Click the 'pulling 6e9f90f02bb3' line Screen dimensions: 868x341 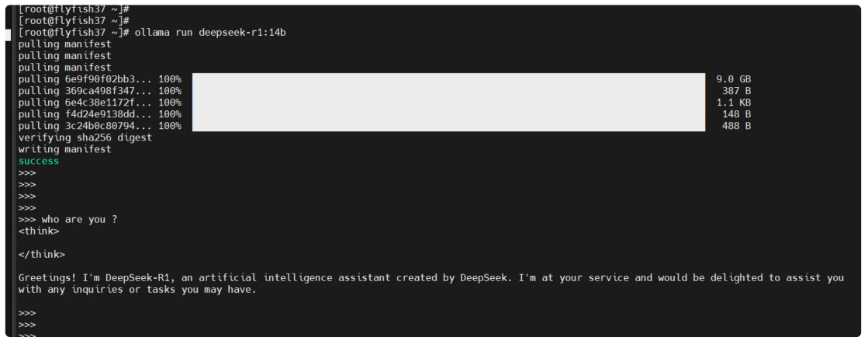[x=99, y=79]
